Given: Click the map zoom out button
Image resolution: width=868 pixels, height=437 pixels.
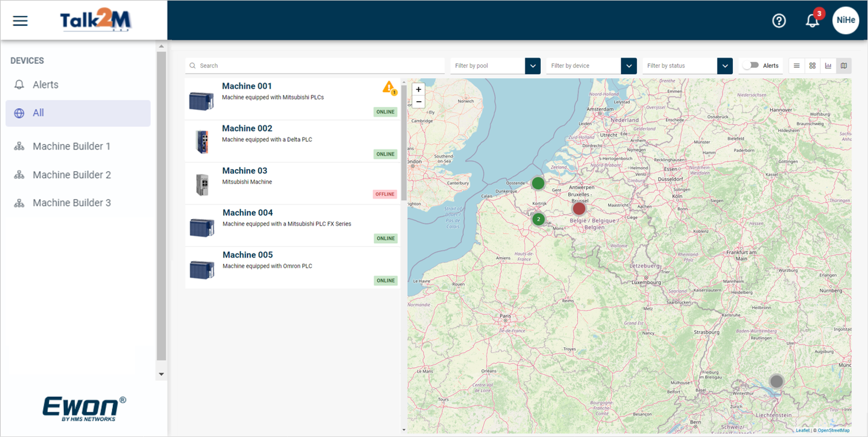Looking at the screenshot, I should tap(419, 102).
